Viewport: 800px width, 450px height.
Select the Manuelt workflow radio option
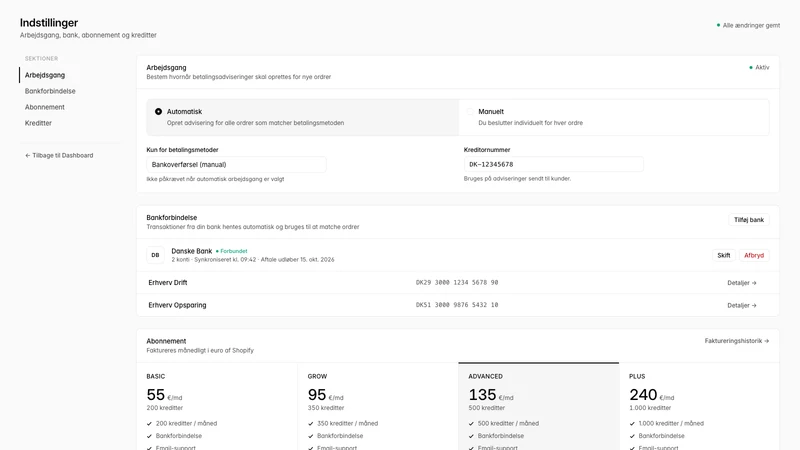614,117
